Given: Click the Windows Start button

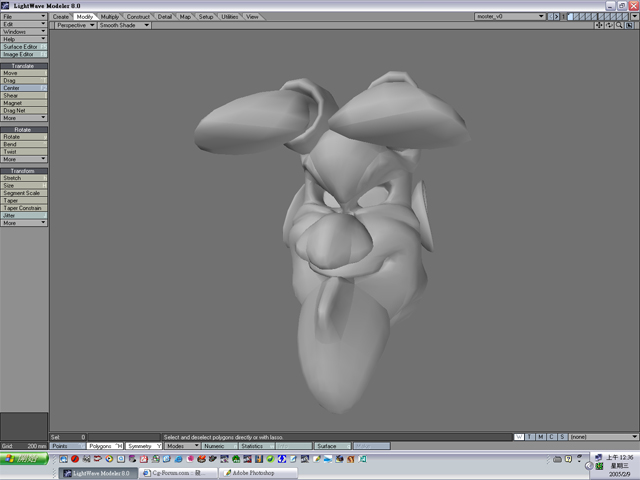Looking at the screenshot, I should [24, 458].
